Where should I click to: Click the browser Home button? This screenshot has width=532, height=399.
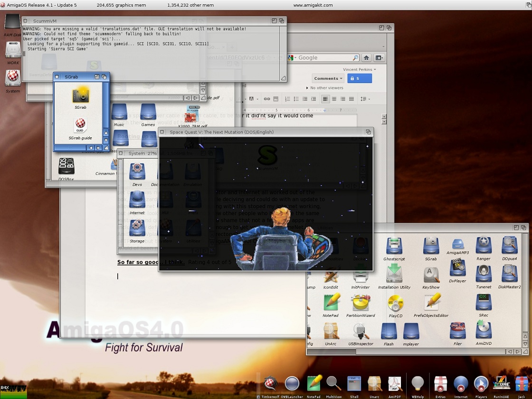366,57
